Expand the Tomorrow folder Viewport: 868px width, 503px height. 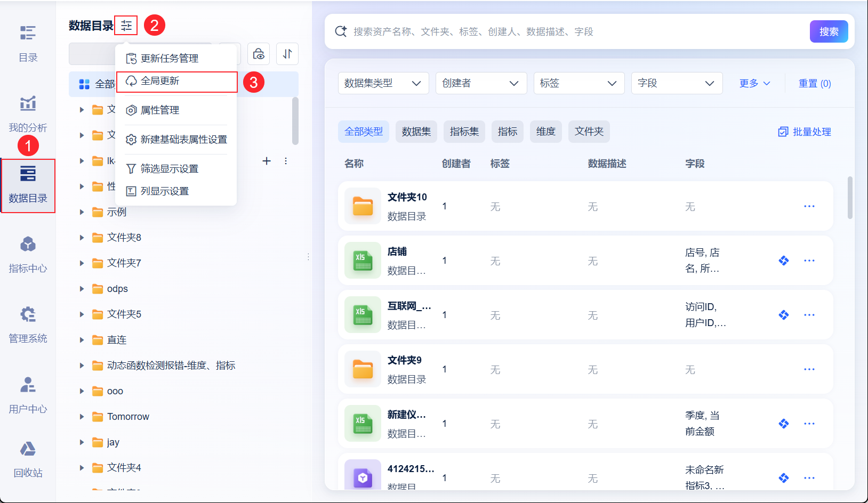point(82,417)
